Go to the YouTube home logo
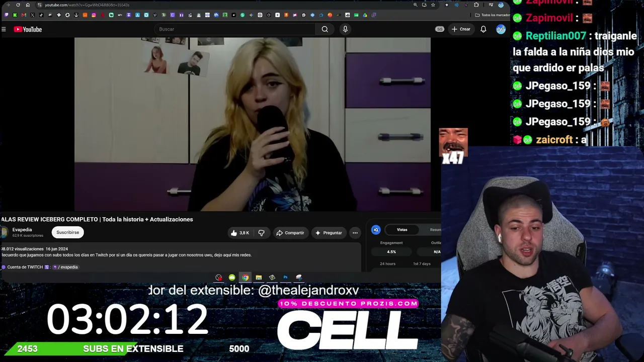 [x=28, y=29]
